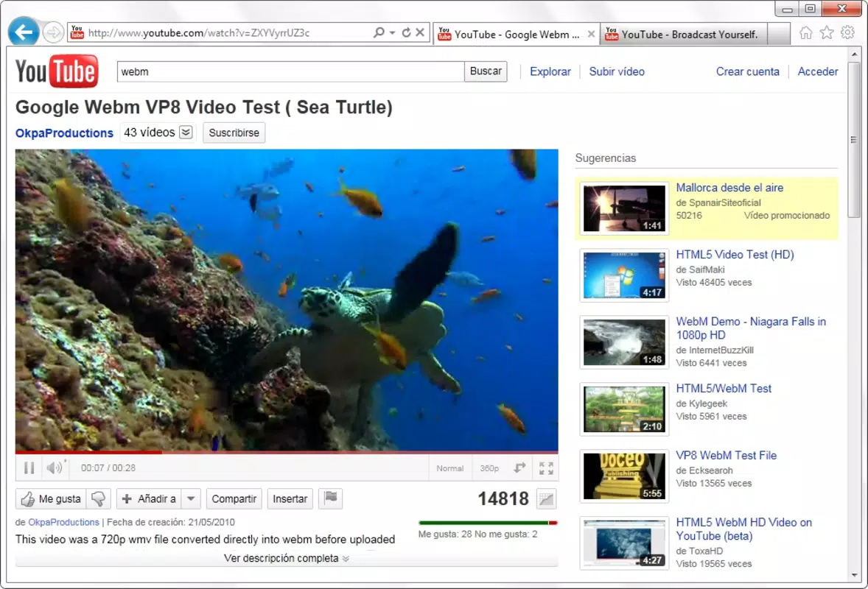Click the Compartir button
The width and height of the screenshot is (868, 589).
pos(234,499)
